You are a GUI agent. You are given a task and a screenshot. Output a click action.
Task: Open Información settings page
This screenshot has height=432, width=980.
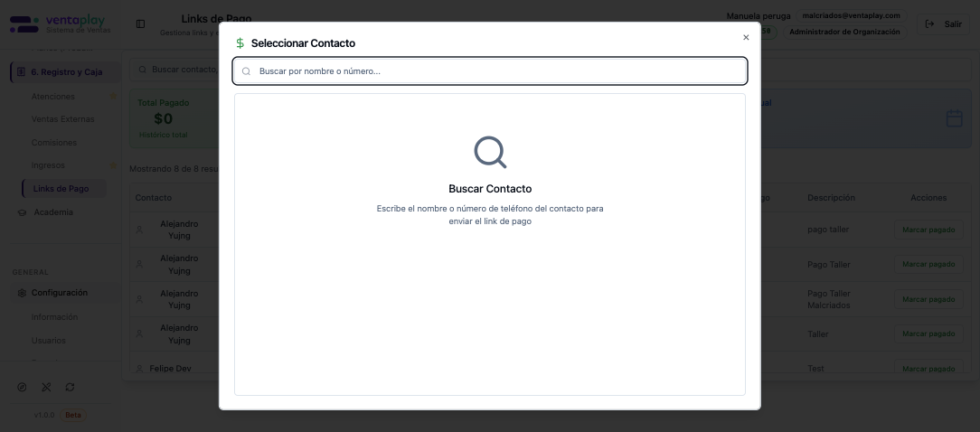click(54, 317)
